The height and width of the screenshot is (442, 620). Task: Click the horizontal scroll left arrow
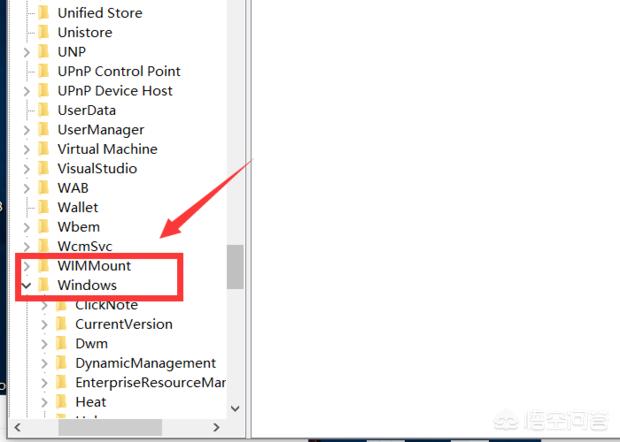click(x=17, y=427)
